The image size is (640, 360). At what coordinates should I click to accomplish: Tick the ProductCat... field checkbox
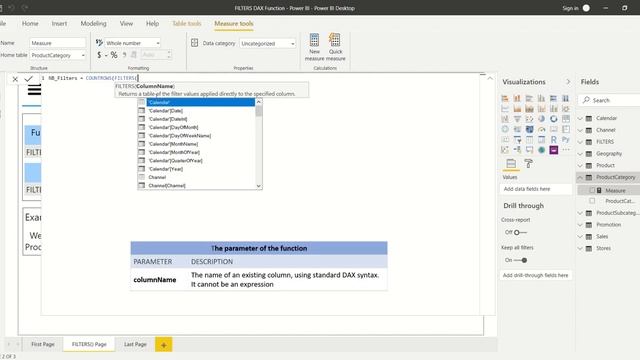592,201
